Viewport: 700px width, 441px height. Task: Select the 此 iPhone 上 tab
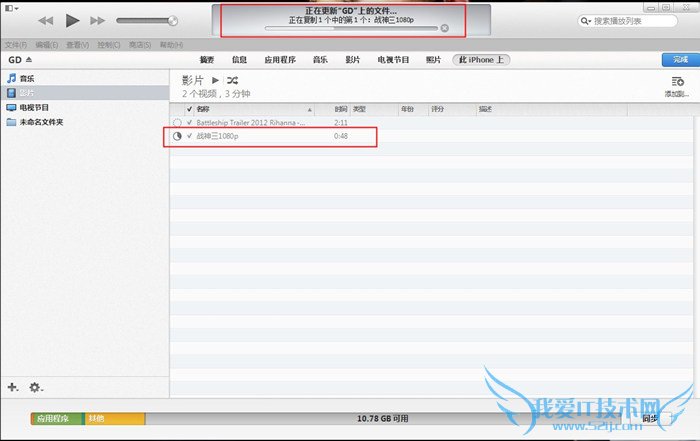pos(481,60)
